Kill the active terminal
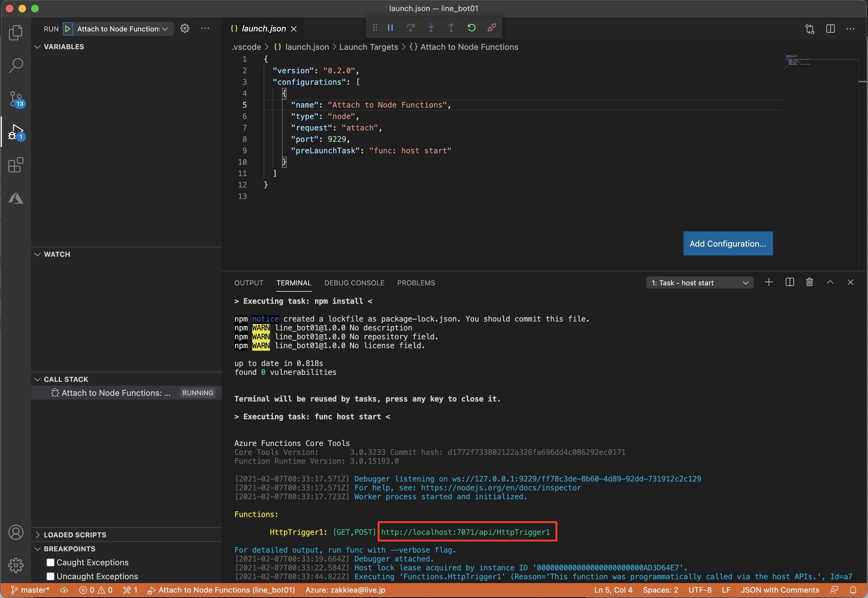The image size is (868, 598). pyautogui.click(x=809, y=282)
